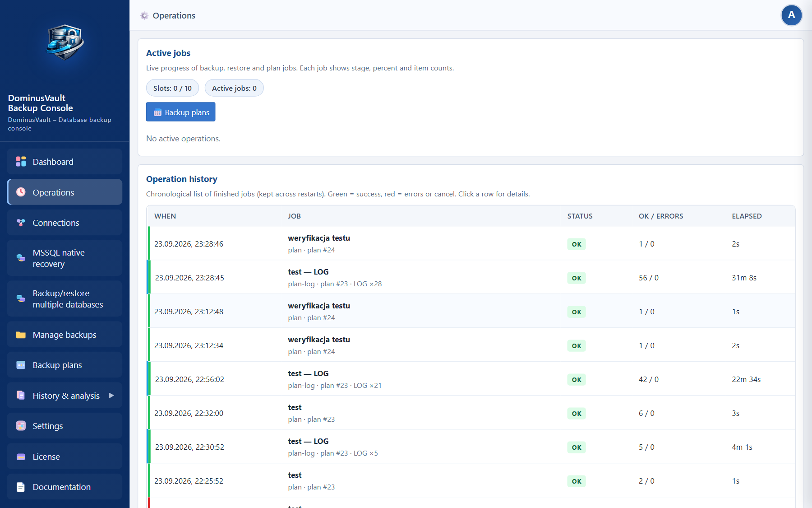This screenshot has width=812, height=508.
Task: Open the Settings sidebar entry
Action: pos(65,426)
